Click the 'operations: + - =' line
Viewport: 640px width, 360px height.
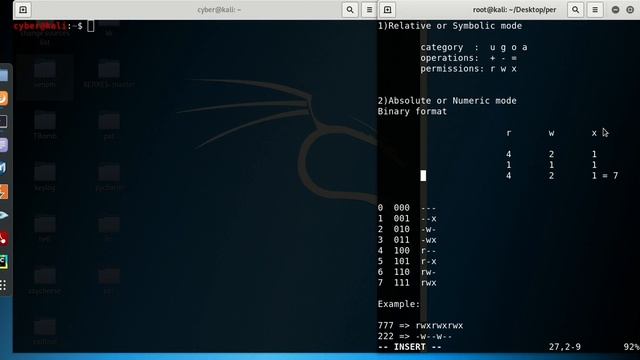pos(469,58)
